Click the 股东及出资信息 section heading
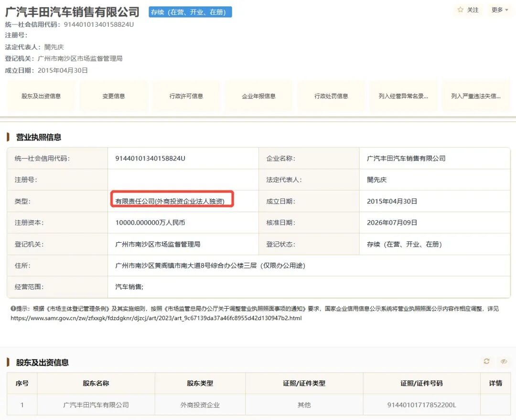This screenshot has width=516, height=420. pos(43,362)
